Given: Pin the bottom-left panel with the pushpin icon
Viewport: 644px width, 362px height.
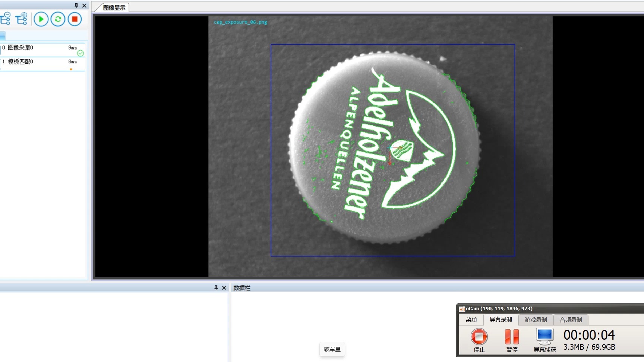Looking at the screenshot, I should pos(216,288).
